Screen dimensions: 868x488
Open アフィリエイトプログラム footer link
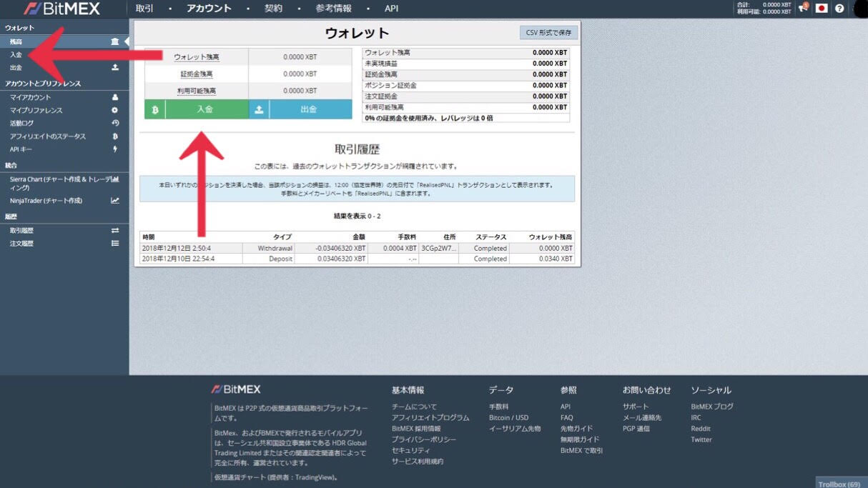tap(430, 417)
